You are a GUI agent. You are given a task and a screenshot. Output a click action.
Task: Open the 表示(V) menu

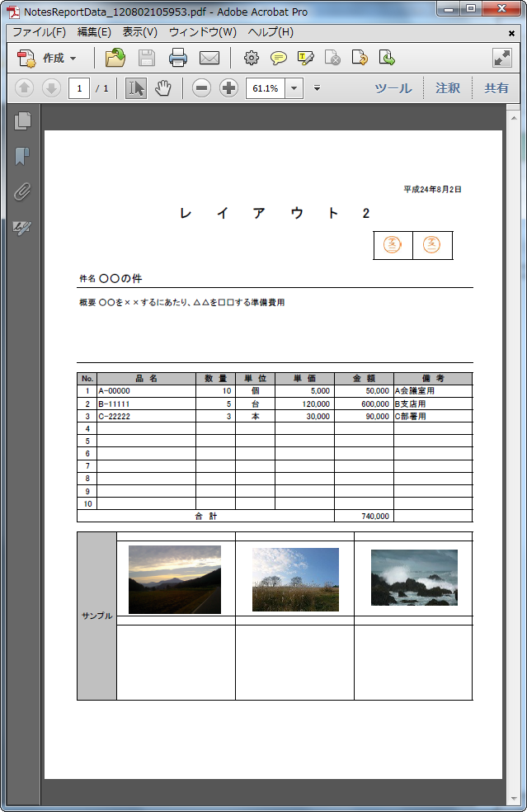(x=139, y=32)
